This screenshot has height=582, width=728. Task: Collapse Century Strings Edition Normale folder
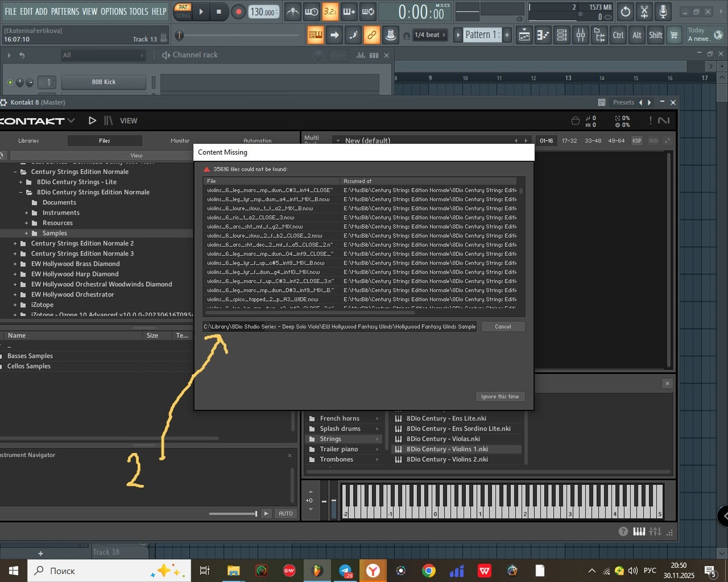click(x=15, y=172)
